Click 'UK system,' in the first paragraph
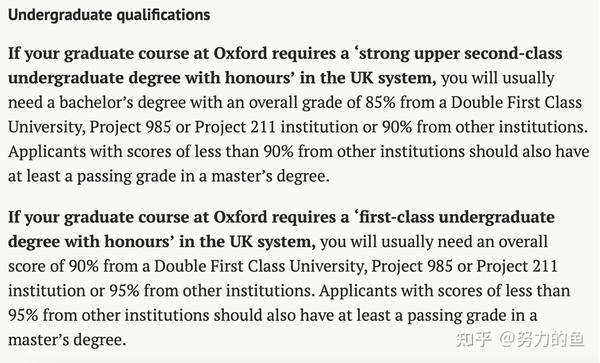The height and width of the screenshot is (363, 600). click(393, 78)
